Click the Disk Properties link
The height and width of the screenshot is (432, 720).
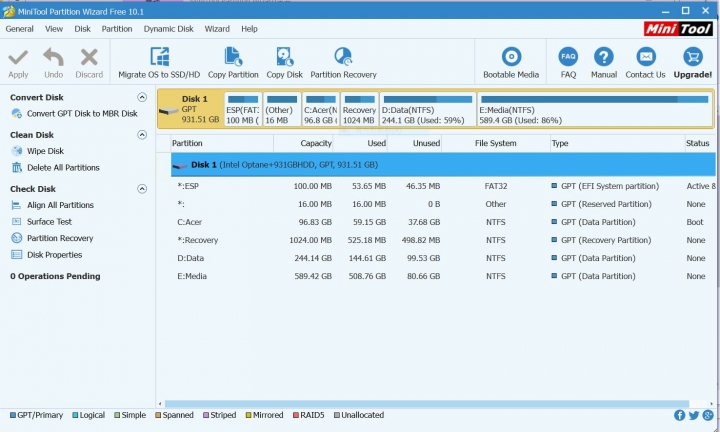point(55,255)
